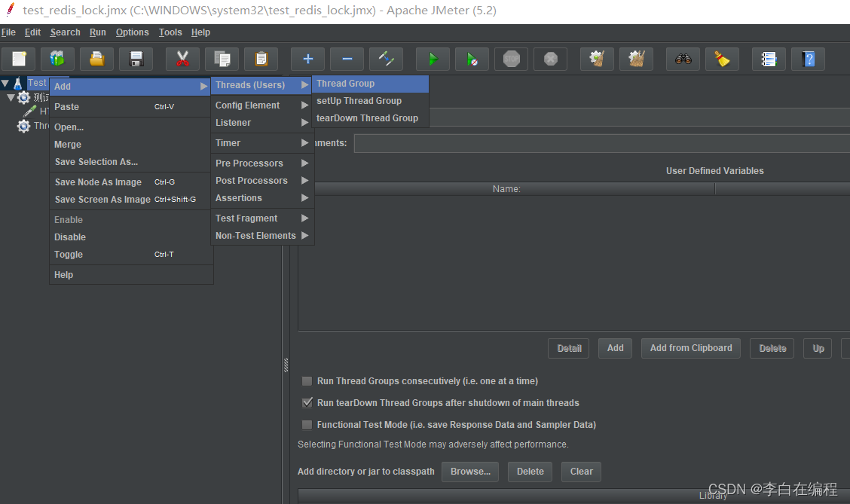Image resolution: width=850 pixels, height=504 pixels.
Task: Select the Test Plan flask icon in tree
Action: point(17,84)
